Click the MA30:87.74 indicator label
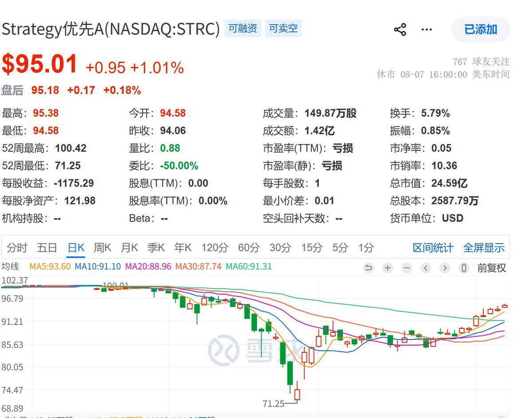 coord(199,267)
